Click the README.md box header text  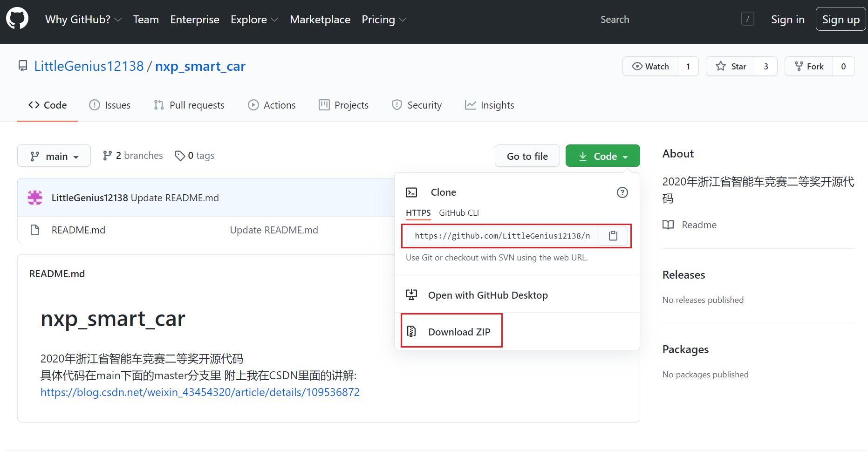tap(57, 273)
